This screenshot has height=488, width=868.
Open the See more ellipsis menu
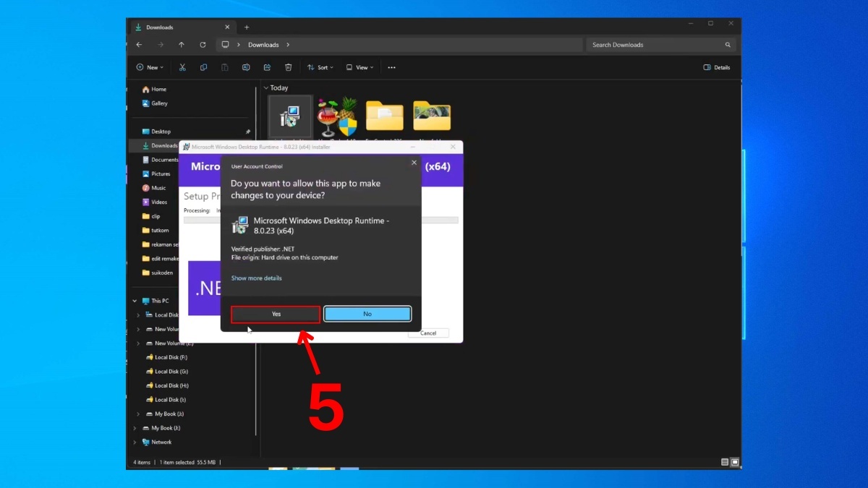pos(391,67)
